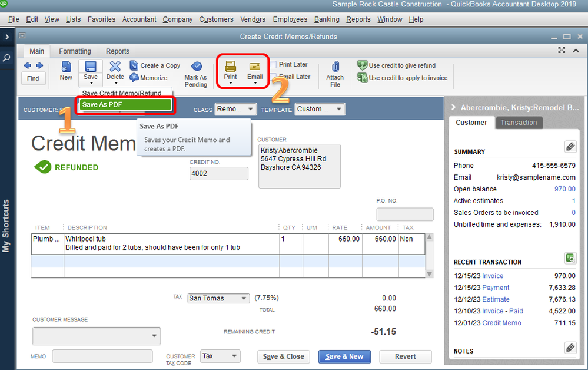Click the Whirlpool tub description cell
The image size is (588, 370).
(x=171, y=243)
